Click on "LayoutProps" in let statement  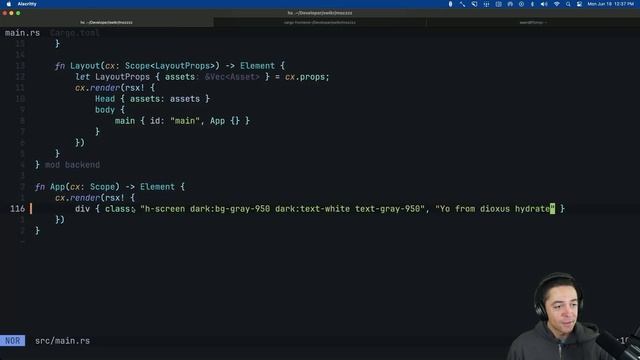click(122, 77)
